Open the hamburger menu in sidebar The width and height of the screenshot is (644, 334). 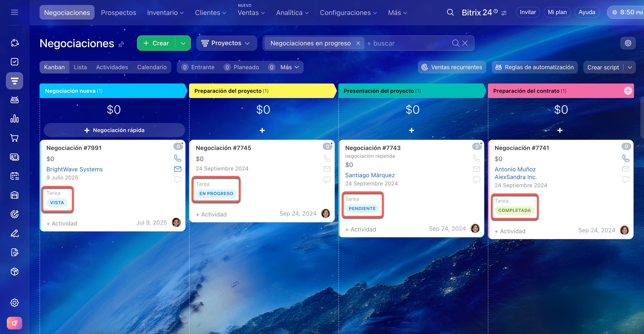click(15, 12)
